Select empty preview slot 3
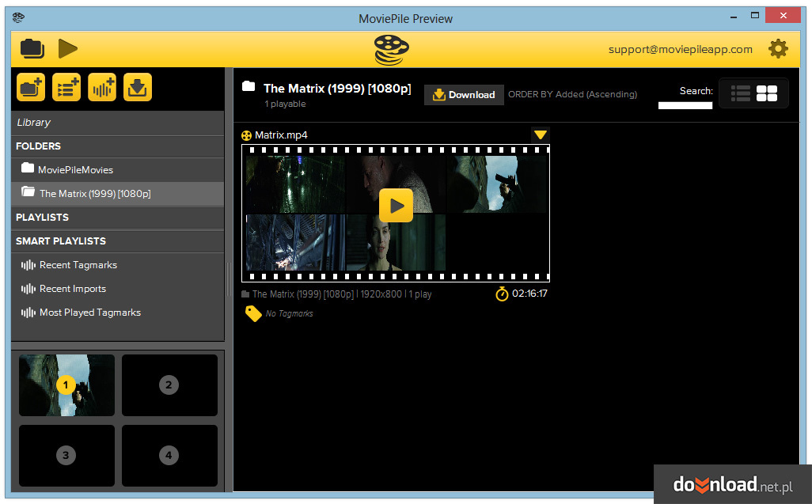 (x=66, y=456)
